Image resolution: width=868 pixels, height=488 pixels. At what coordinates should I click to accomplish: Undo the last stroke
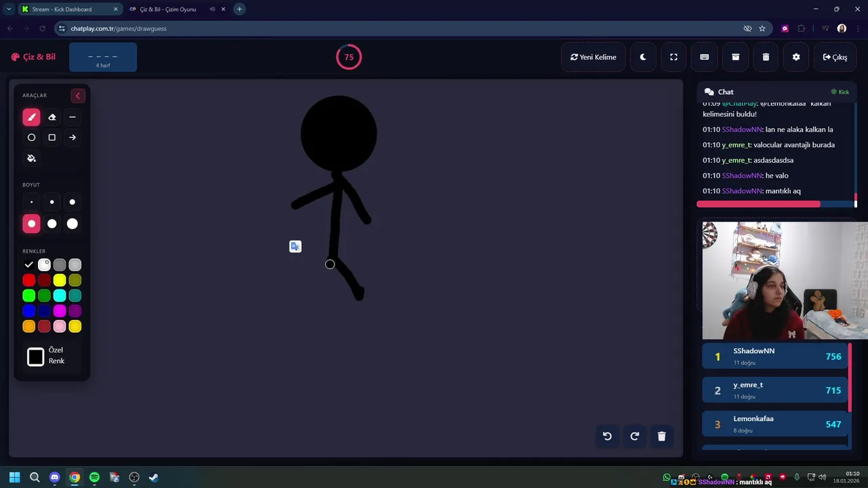pyautogui.click(x=607, y=436)
